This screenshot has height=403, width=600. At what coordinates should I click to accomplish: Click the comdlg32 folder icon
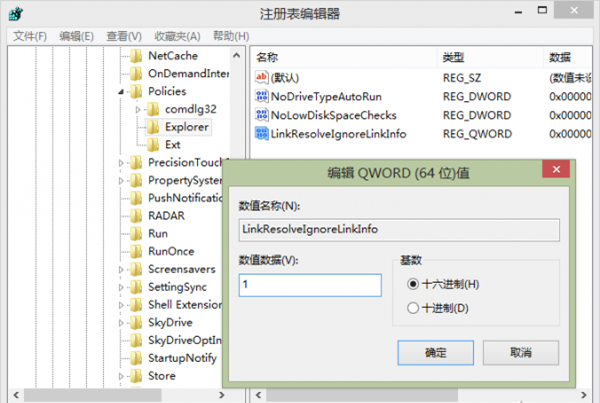tap(153, 109)
